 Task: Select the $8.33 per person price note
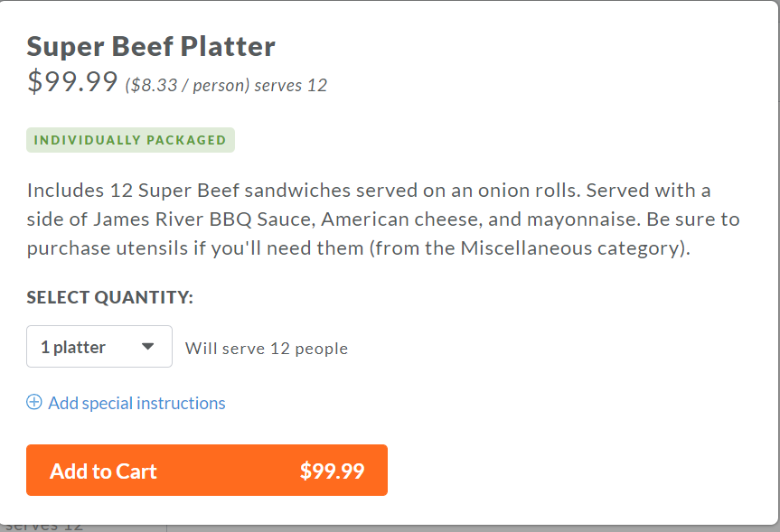(186, 86)
